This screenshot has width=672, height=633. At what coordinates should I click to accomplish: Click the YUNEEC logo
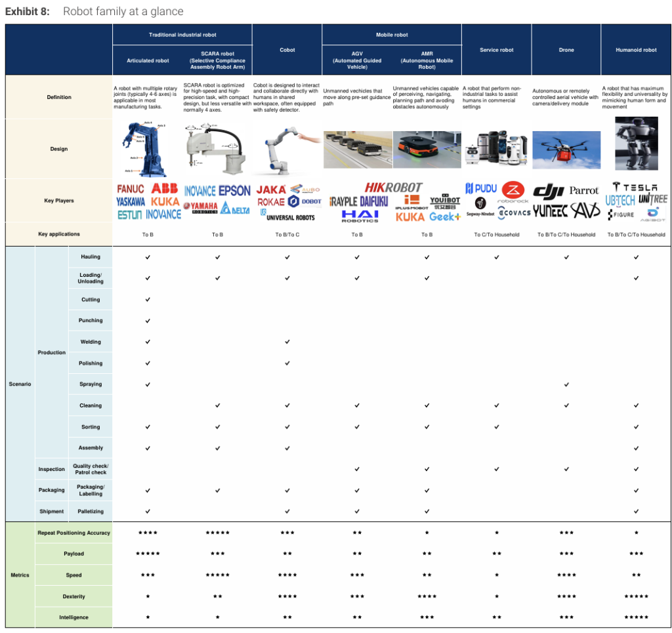pyautogui.click(x=550, y=211)
